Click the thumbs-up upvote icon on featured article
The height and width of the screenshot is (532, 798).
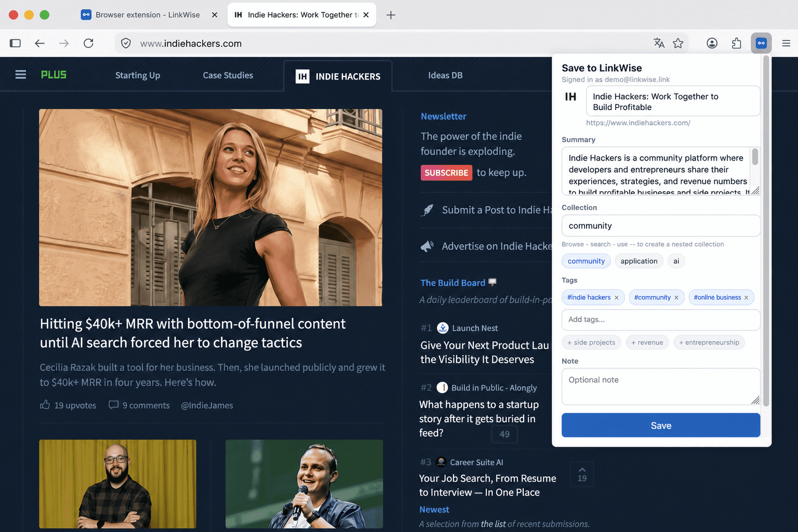(45, 405)
